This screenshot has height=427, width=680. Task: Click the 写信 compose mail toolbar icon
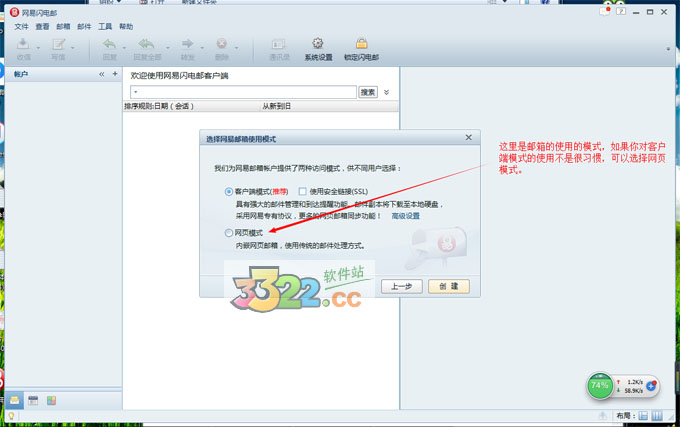[59, 44]
